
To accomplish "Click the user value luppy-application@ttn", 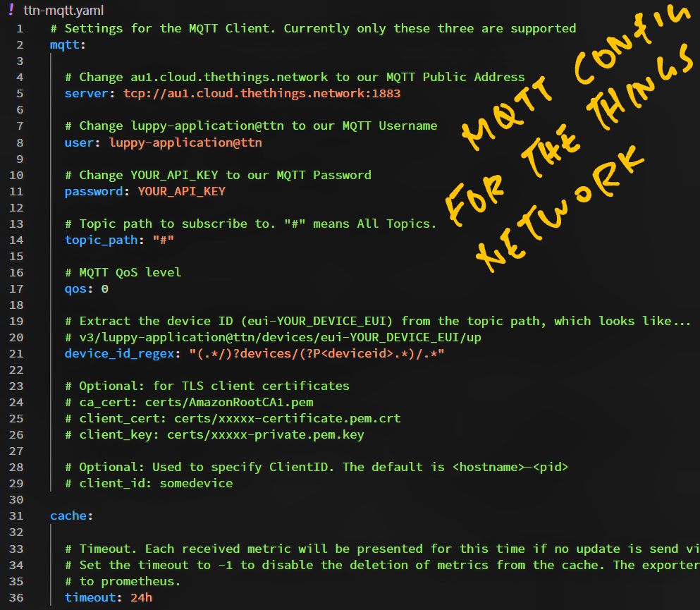I will (x=185, y=142).
